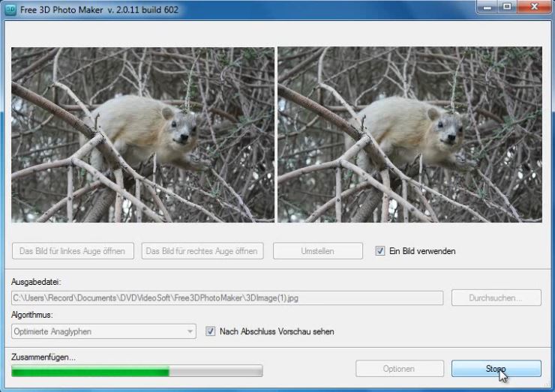Toggle 'Ein Bild verwenden' checkbox
555x392 pixels.
click(x=380, y=251)
